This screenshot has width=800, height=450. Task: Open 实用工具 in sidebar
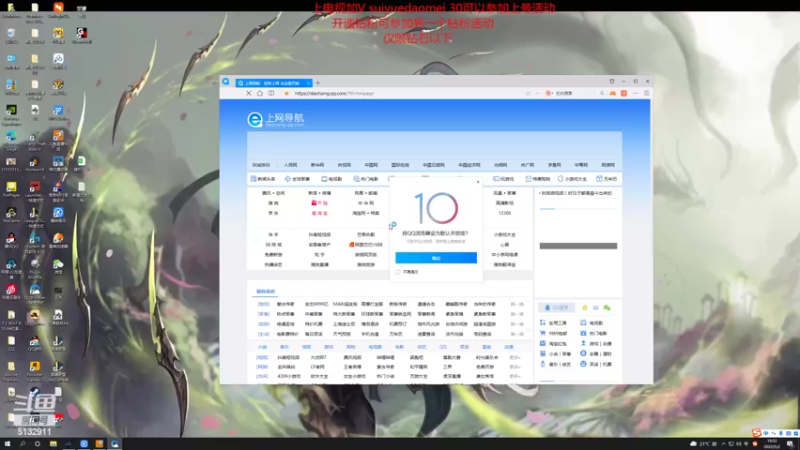pos(554,323)
